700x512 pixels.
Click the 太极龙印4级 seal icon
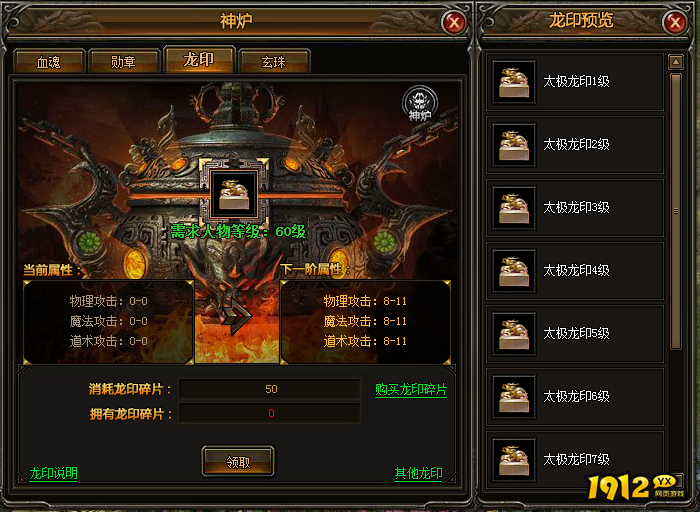pos(514,271)
